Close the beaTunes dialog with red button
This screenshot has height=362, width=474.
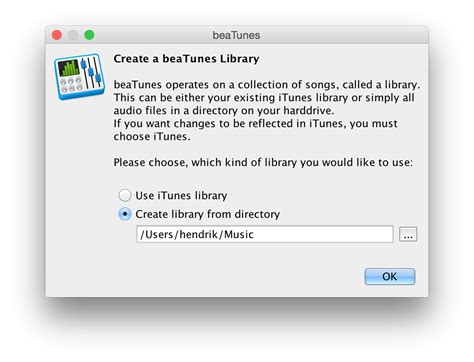point(57,35)
